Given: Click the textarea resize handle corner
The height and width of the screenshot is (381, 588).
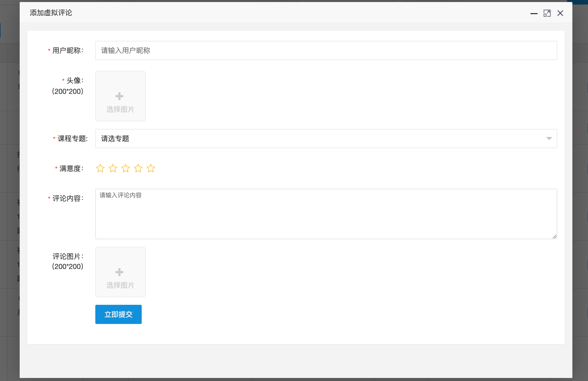Looking at the screenshot, I should (x=554, y=236).
